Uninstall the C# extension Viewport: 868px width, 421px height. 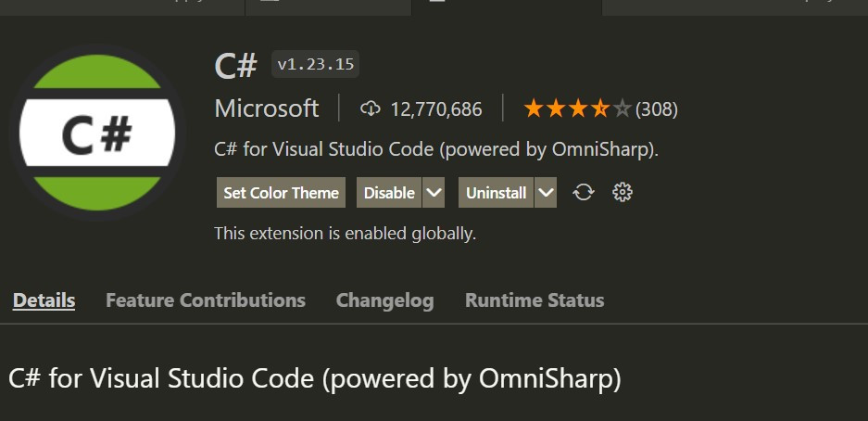[496, 193]
